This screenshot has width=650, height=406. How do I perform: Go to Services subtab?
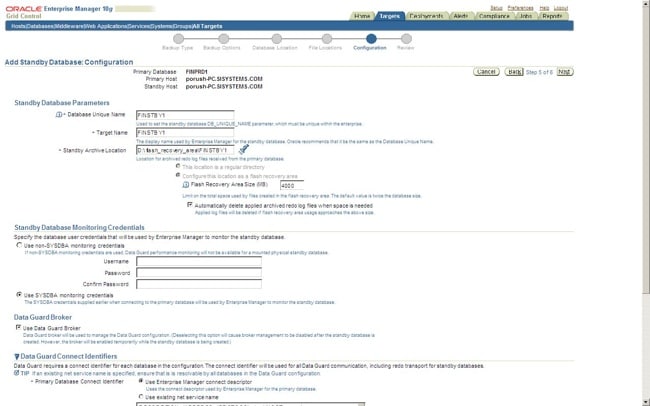tap(138, 26)
